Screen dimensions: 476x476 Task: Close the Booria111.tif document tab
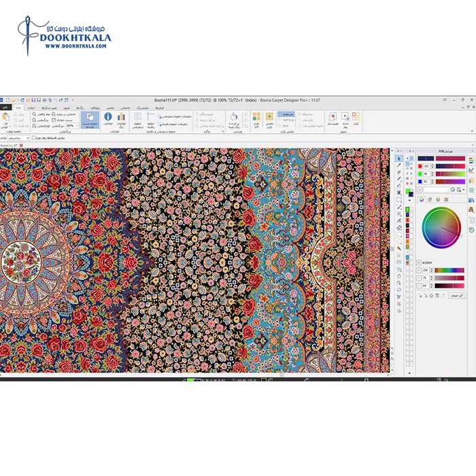[x=21, y=146]
